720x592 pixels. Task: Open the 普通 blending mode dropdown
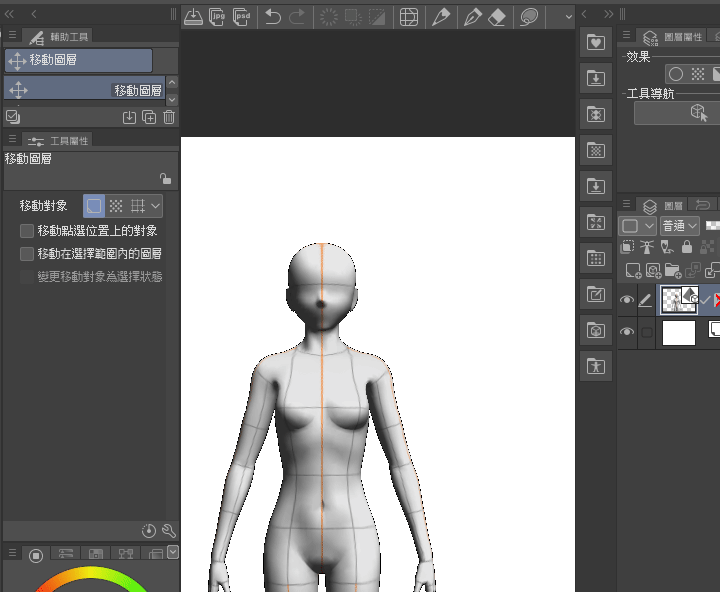coord(680,226)
